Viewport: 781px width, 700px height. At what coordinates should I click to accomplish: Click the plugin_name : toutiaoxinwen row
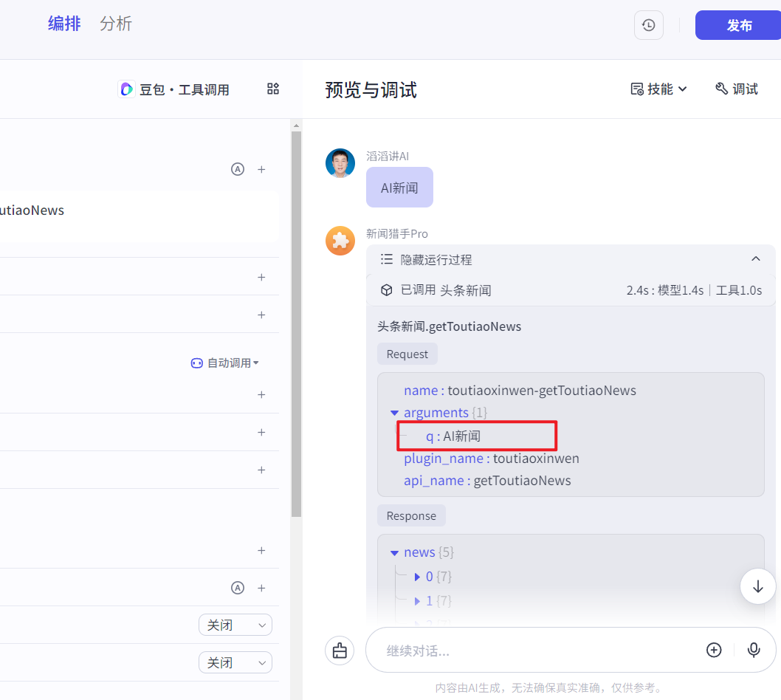click(492, 459)
